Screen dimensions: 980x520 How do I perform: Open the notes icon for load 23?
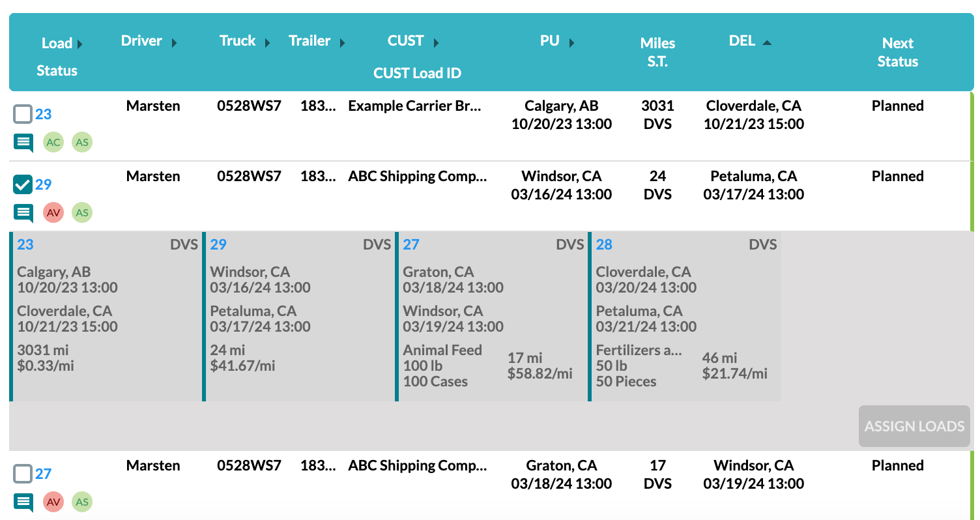point(23,142)
